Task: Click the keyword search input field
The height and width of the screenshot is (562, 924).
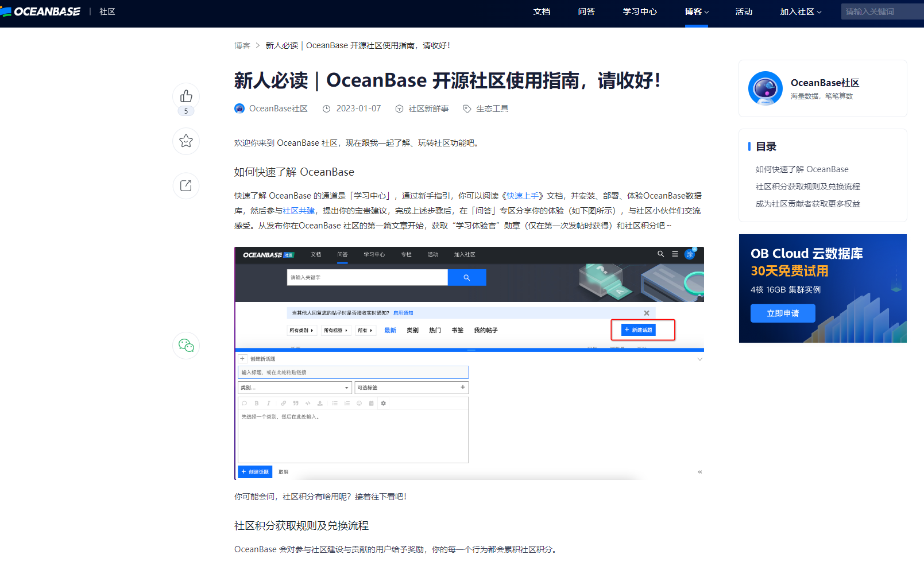Action: 882,11
